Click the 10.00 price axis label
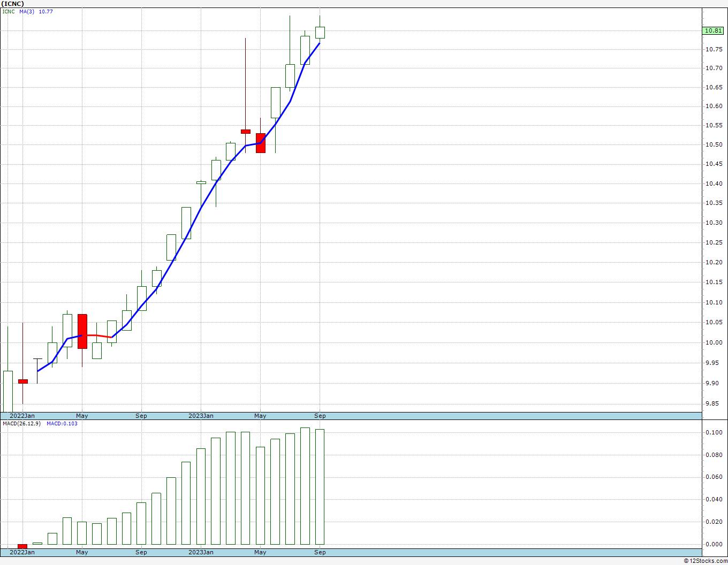 [713, 342]
